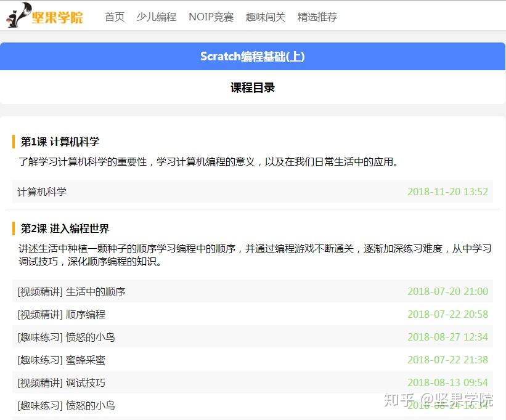Click the 2018-08-27 12:34 timestamp
The image size is (506, 420).
pos(447,337)
